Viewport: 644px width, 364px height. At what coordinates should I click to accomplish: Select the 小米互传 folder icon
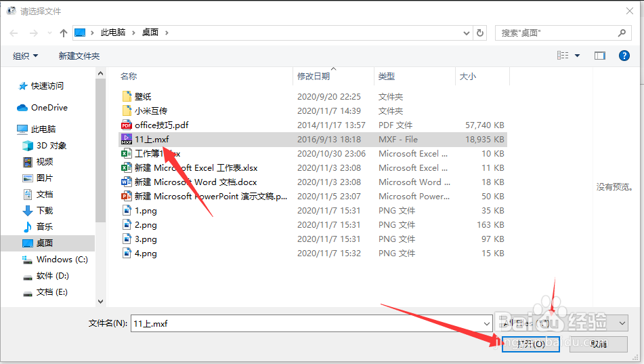tap(127, 110)
